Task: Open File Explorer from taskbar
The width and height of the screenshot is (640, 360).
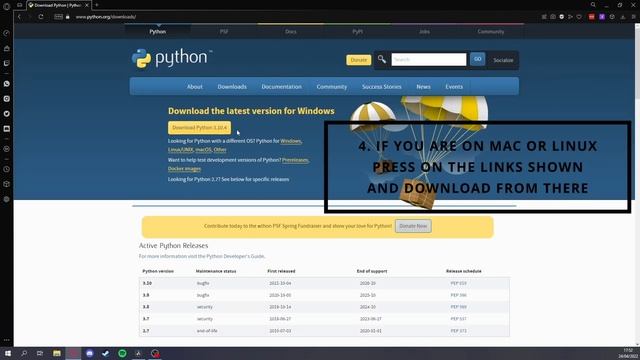Action: pos(57,353)
